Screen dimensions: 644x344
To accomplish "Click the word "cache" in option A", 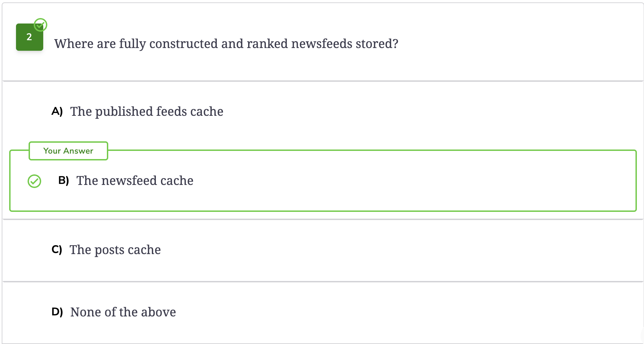I will tap(207, 112).
